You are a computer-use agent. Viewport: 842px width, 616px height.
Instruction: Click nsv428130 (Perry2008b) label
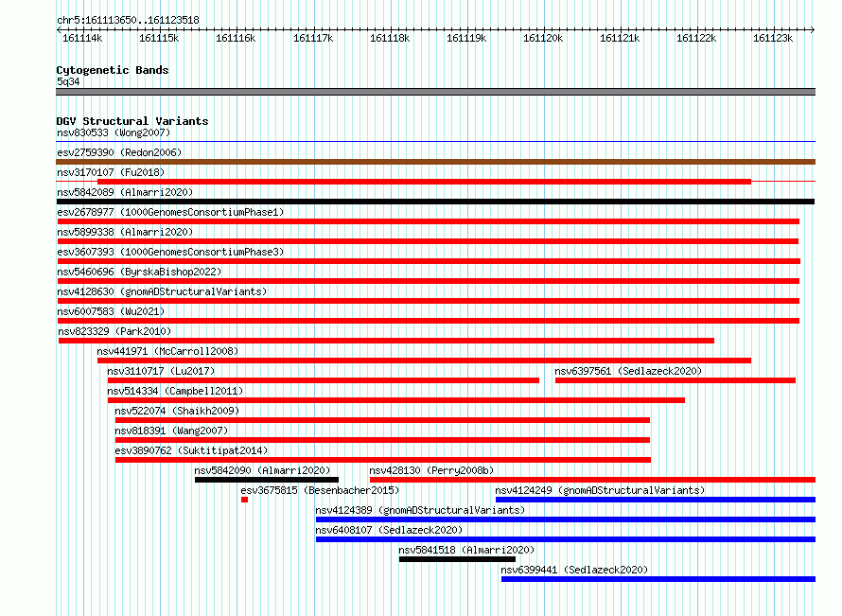coord(431,470)
